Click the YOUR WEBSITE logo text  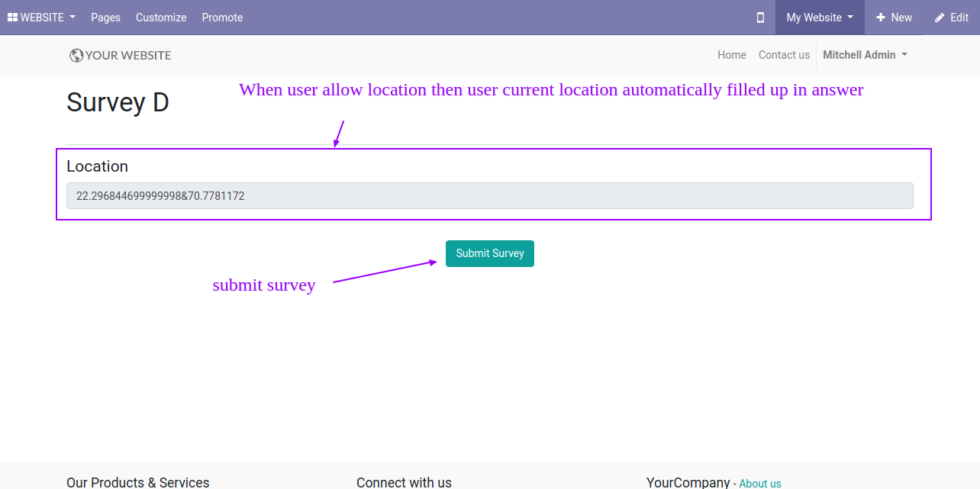pos(128,55)
